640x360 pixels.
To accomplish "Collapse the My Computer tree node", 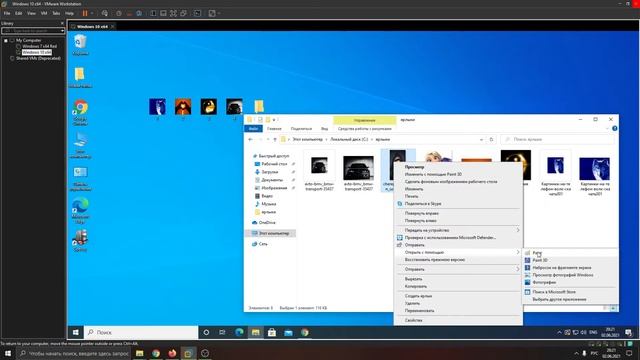I will coord(6,40).
